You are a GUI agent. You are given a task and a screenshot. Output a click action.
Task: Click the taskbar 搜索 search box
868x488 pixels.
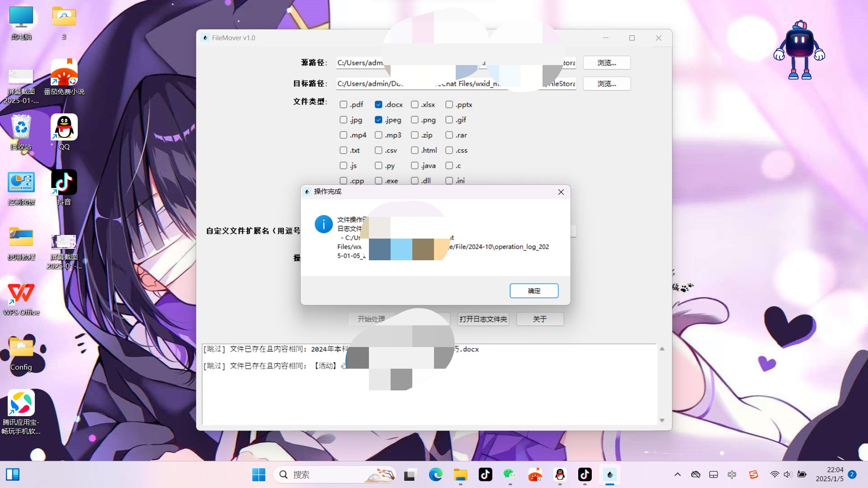coord(335,474)
